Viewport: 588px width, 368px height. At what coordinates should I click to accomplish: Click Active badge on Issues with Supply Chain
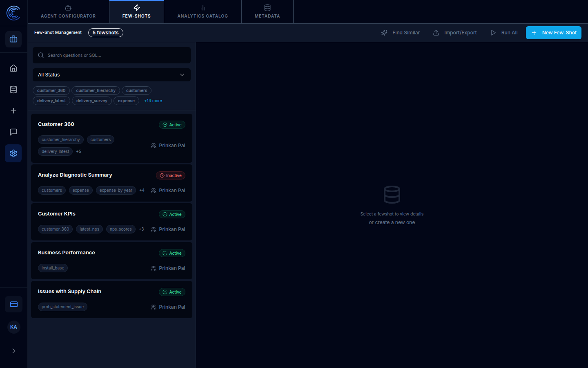pyautogui.click(x=172, y=292)
